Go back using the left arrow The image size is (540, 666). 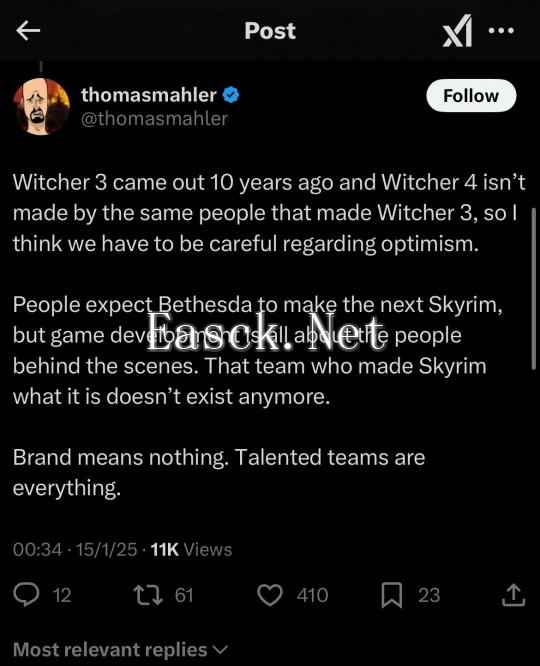pyautogui.click(x=28, y=31)
